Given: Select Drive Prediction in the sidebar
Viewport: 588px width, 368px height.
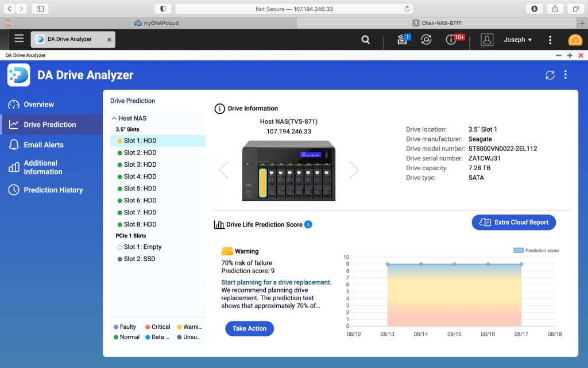Looking at the screenshot, I should coord(51,125).
